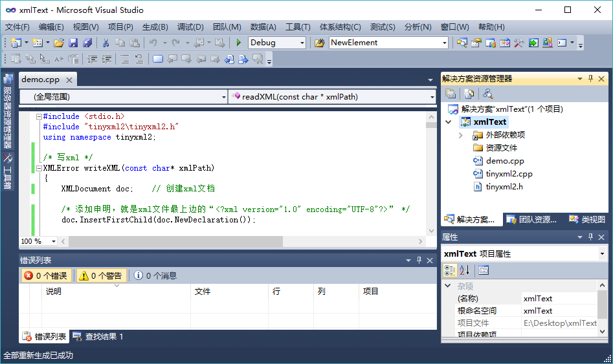Close the demo.cpp tab

tap(69, 80)
